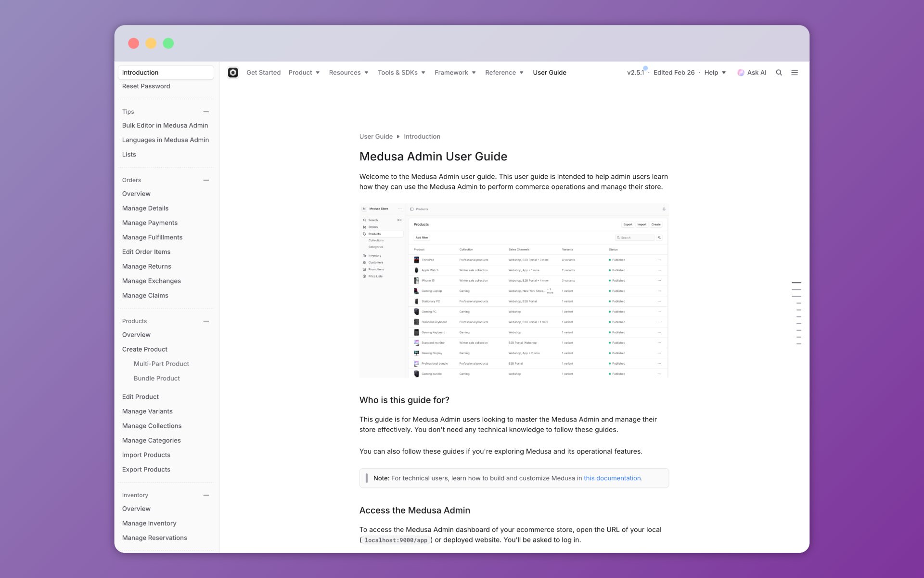Go to Get Started tab
Viewport: 924px width, 578px height.
point(263,73)
